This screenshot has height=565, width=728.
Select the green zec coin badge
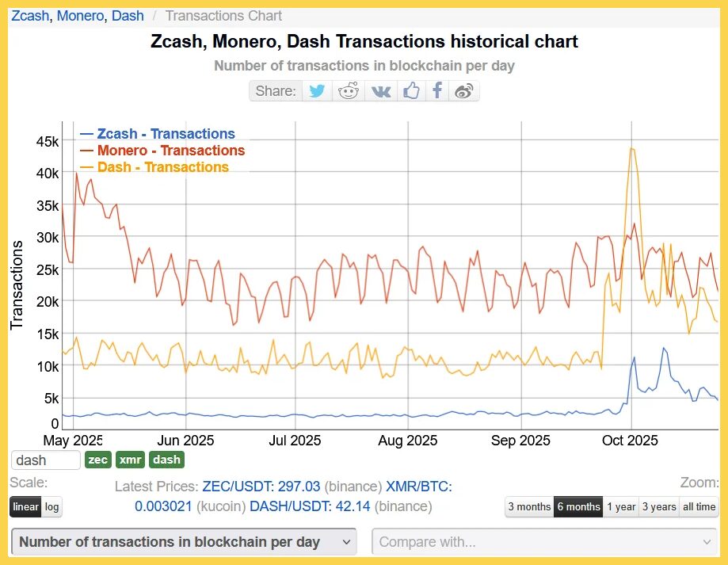click(97, 460)
